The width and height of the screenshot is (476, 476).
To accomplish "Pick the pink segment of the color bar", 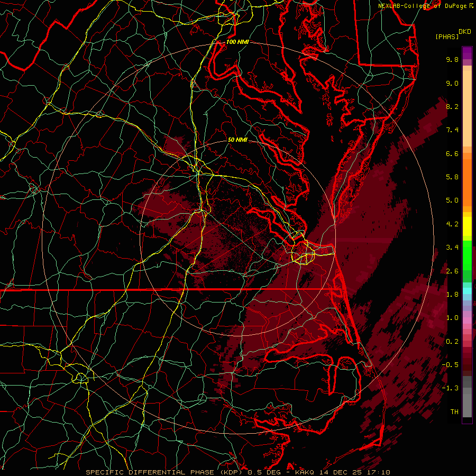I will tap(467, 321).
